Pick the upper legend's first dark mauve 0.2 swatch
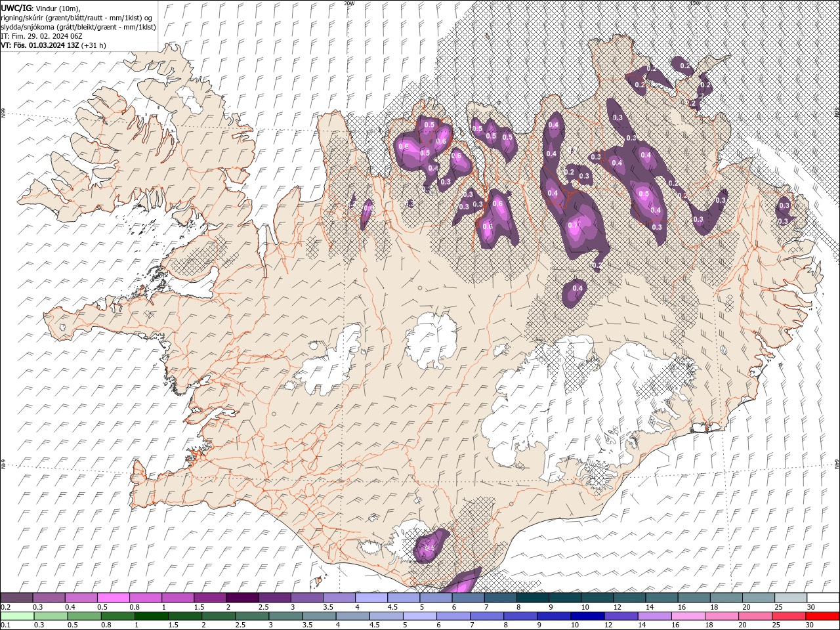The width and height of the screenshot is (840, 630). 16,598
